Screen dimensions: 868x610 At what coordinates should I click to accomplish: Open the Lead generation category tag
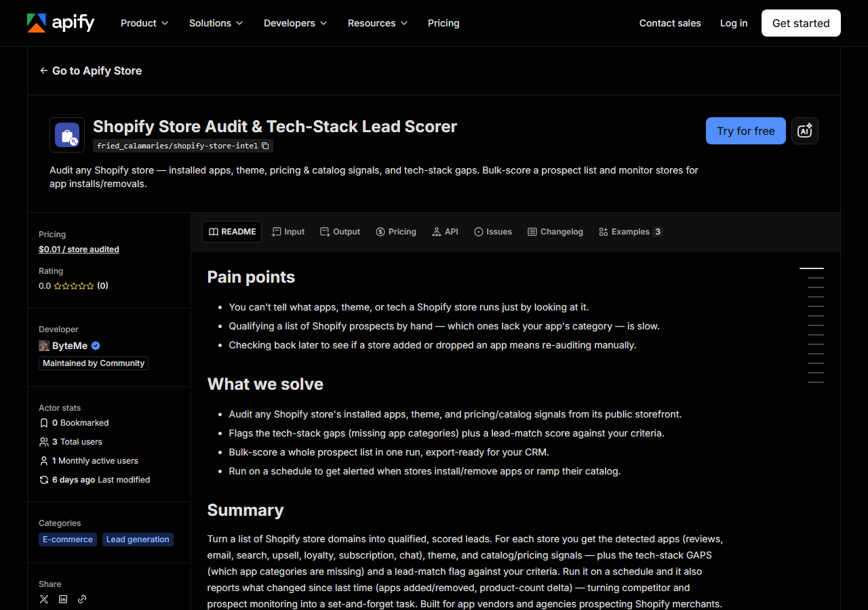click(x=138, y=540)
